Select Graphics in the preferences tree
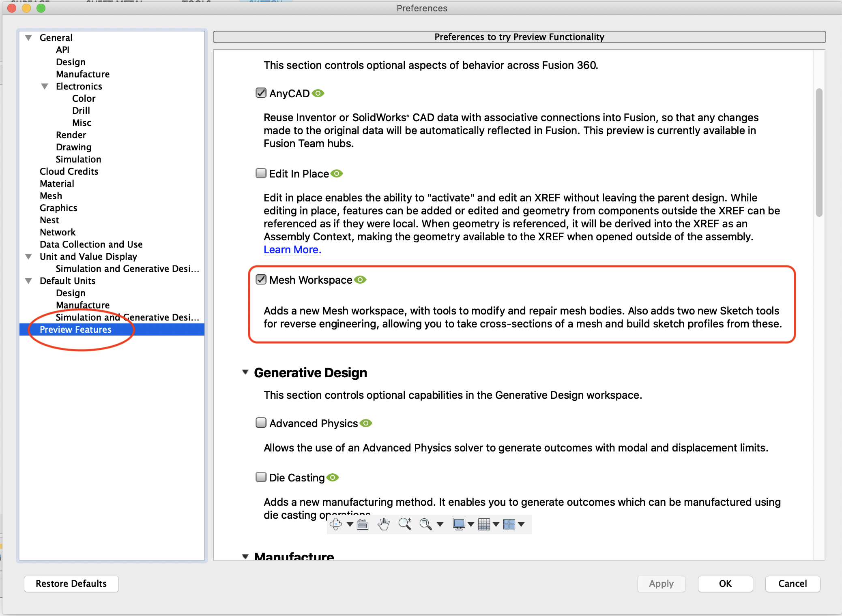The image size is (842, 616). [x=58, y=208]
